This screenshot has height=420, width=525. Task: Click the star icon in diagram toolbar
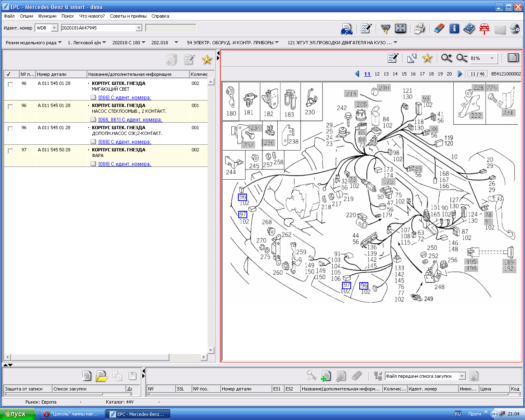(x=427, y=58)
